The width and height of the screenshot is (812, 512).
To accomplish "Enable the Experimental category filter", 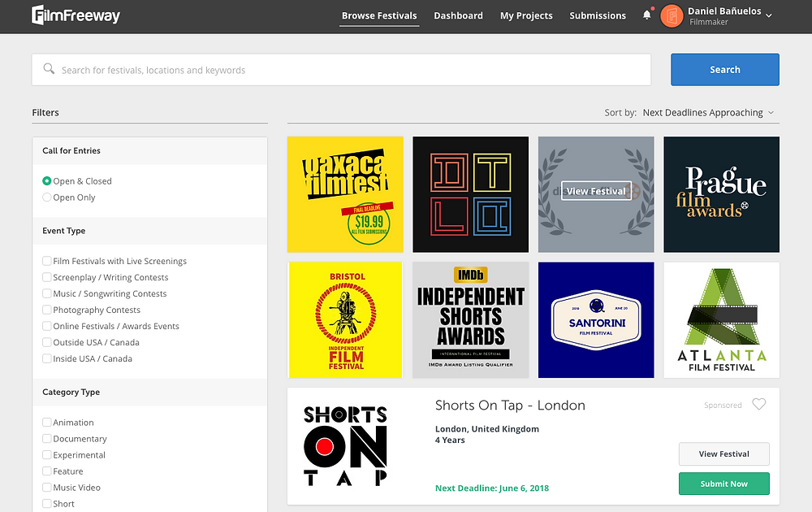I will (x=46, y=455).
